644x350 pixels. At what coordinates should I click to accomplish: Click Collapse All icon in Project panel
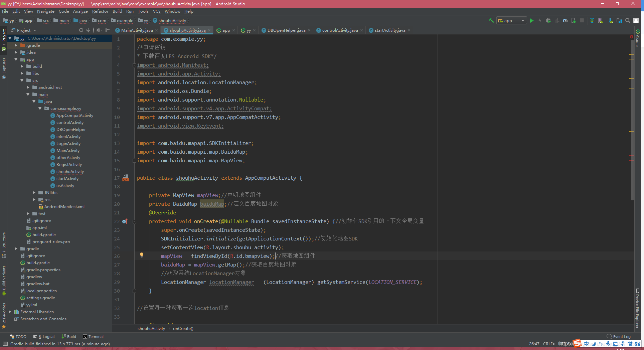point(89,30)
